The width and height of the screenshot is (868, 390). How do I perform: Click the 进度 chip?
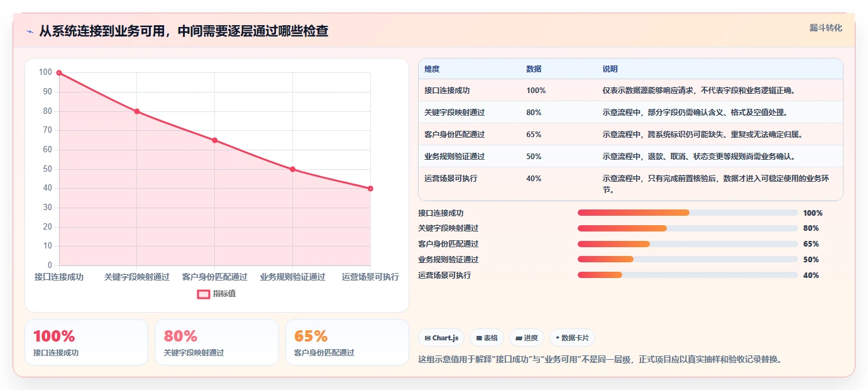point(527,338)
